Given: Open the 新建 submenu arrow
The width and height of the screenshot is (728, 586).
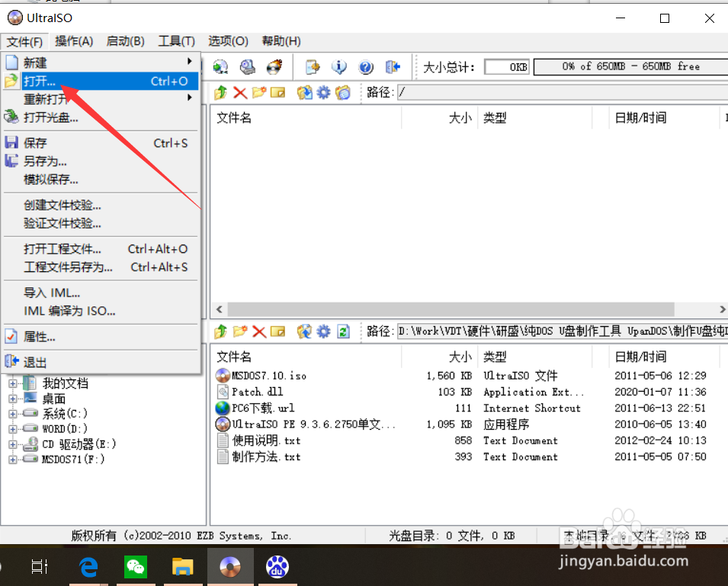Looking at the screenshot, I should pos(189,61).
